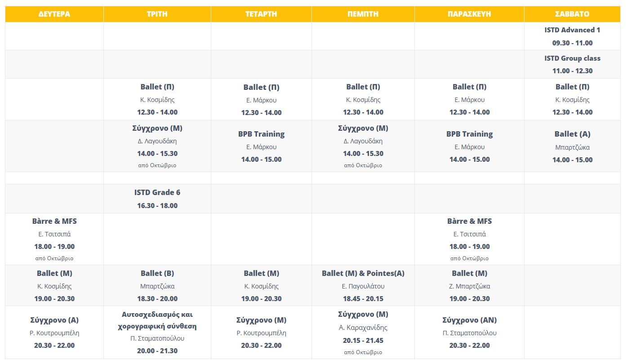
Task: Click the ISTD Group class entry
Action: (572, 58)
